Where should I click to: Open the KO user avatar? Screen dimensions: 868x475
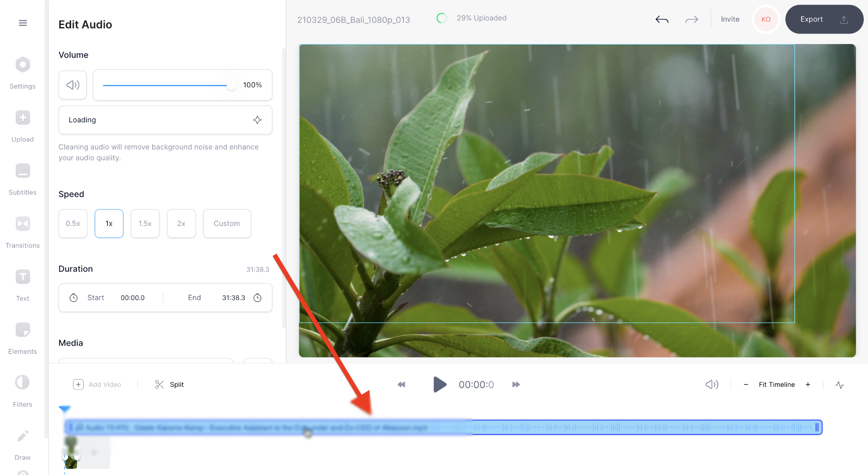(766, 19)
